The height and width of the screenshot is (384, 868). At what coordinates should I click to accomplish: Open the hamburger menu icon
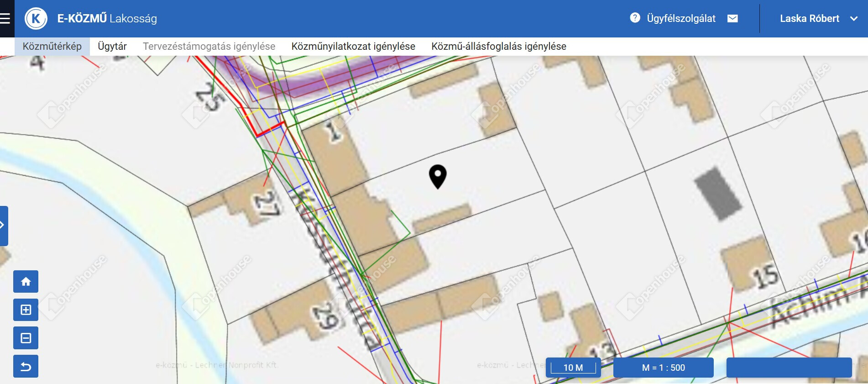click(5, 18)
